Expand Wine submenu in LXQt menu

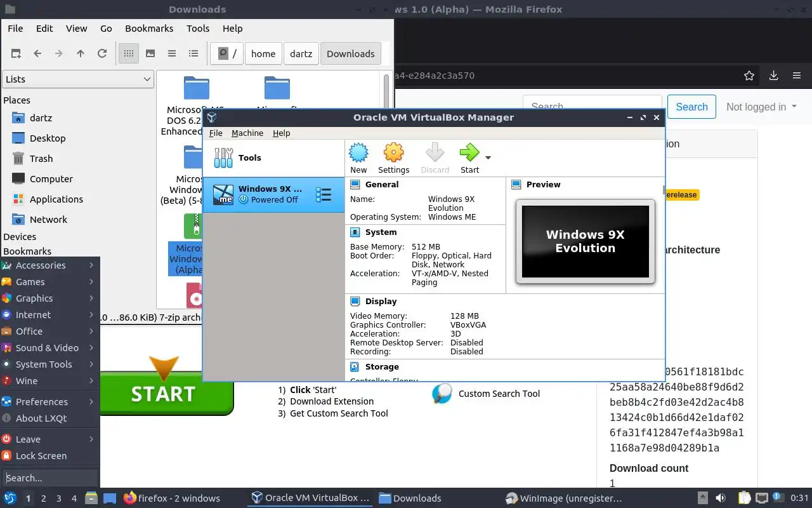(x=49, y=381)
